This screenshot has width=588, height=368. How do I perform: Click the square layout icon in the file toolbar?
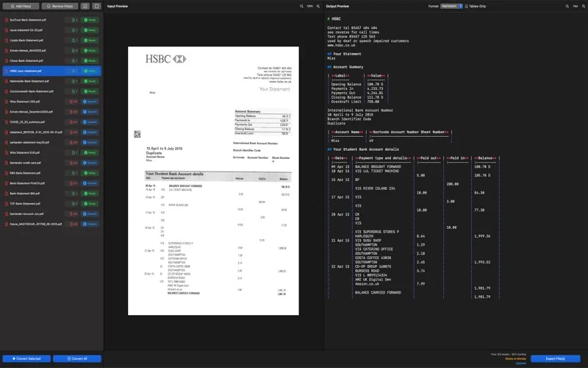pos(97,7)
